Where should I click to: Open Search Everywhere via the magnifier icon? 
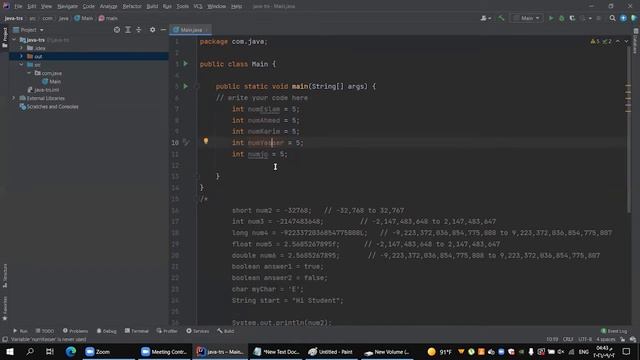pyautogui.click(x=612, y=18)
